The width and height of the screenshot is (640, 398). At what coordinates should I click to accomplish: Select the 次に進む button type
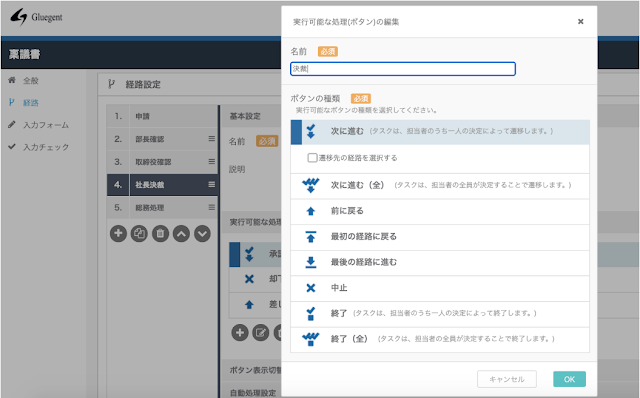pyautogui.click(x=440, y=131)
